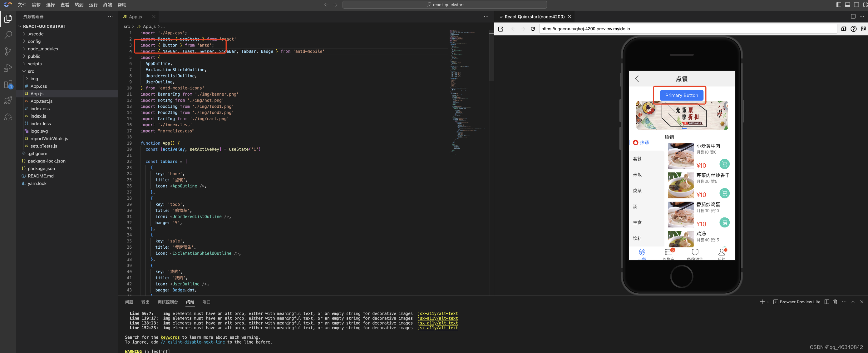The image size is (868, 353).
Task: Open Run and Debug view
Action: click(8, 67)
